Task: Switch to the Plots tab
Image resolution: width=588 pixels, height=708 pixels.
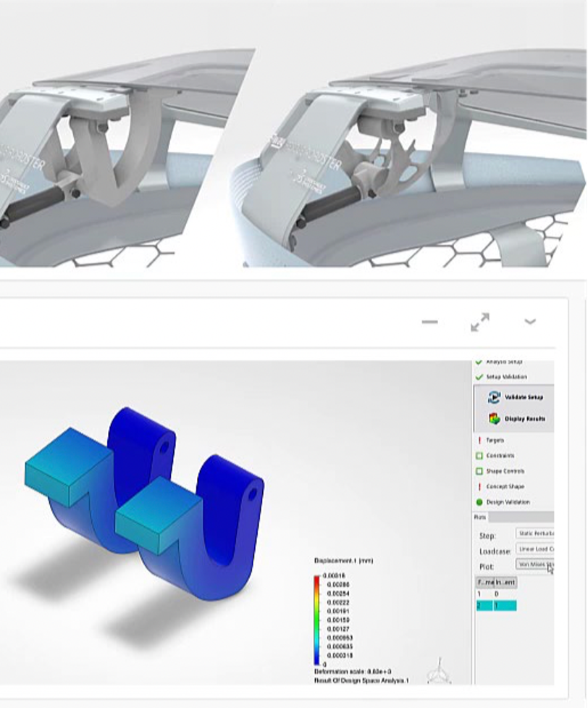Action: point(480,517)
